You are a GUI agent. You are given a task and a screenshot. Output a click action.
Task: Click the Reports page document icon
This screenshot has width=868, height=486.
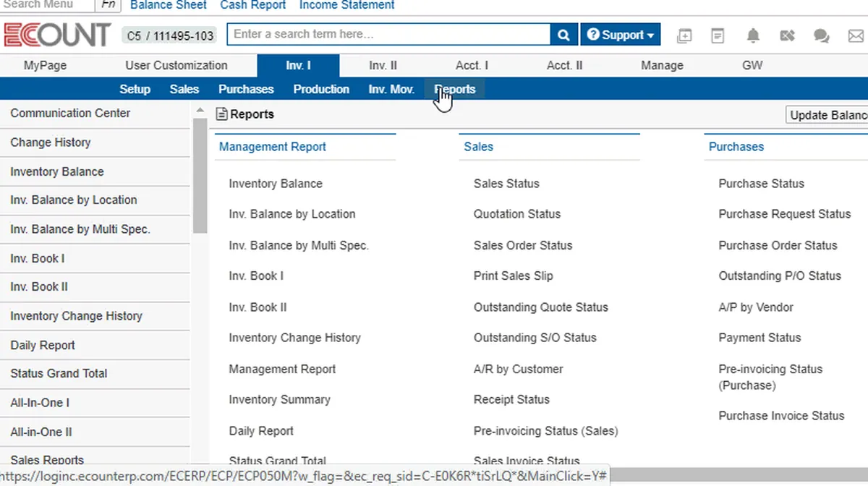pos(222,114)
